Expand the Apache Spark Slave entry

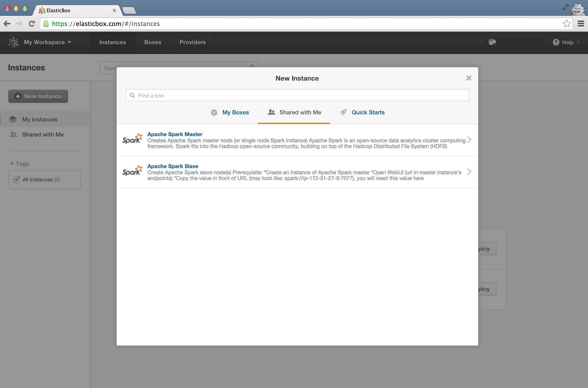(x=469, y=171)
